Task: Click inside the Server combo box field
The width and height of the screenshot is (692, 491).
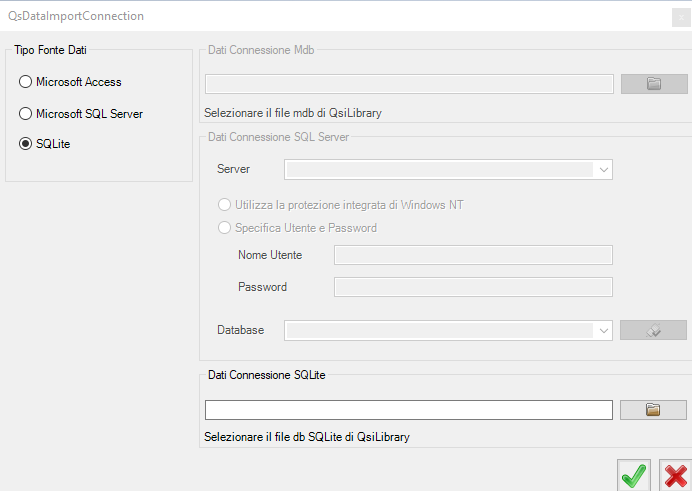Action: click(x=440, y=170)
